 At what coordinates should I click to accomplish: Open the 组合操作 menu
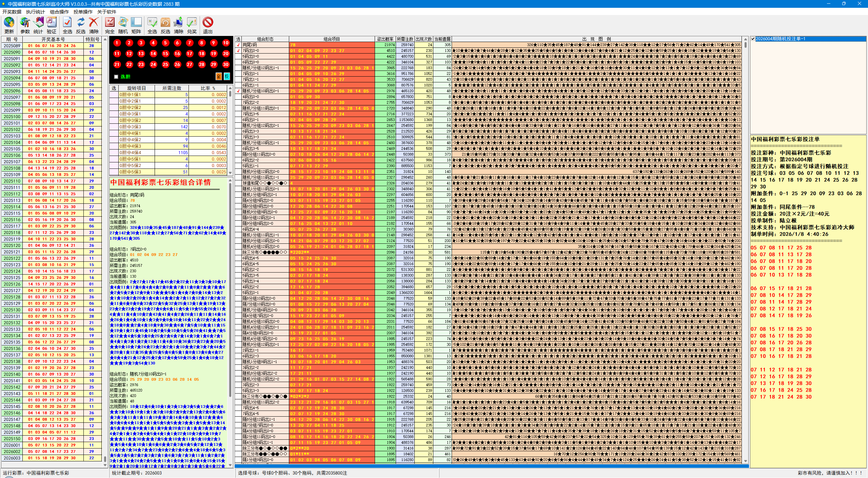59,12
